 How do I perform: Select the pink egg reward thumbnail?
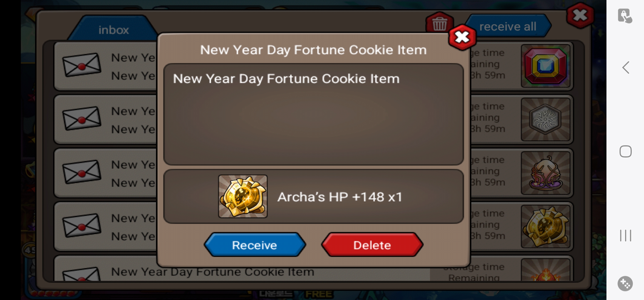point(546,173)
